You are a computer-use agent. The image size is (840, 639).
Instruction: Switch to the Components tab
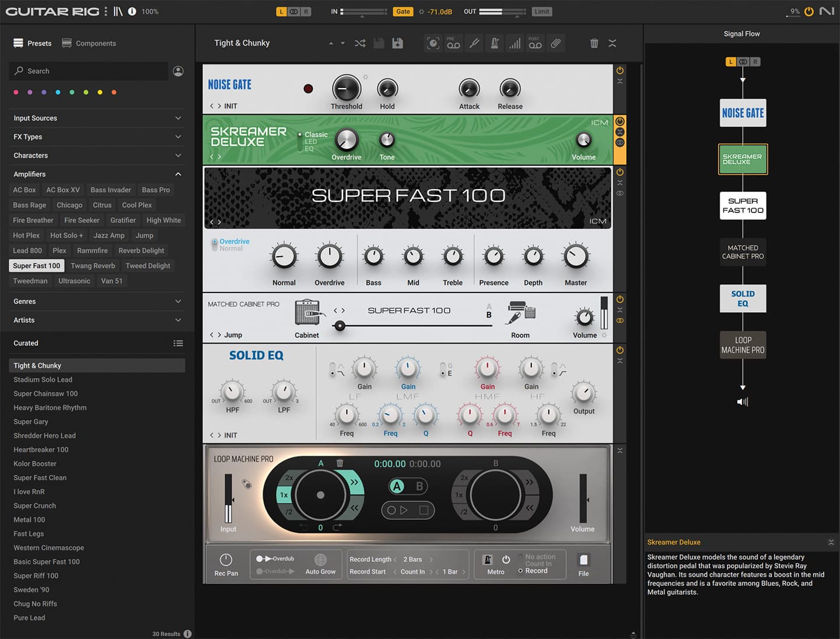tap(89, 43)
